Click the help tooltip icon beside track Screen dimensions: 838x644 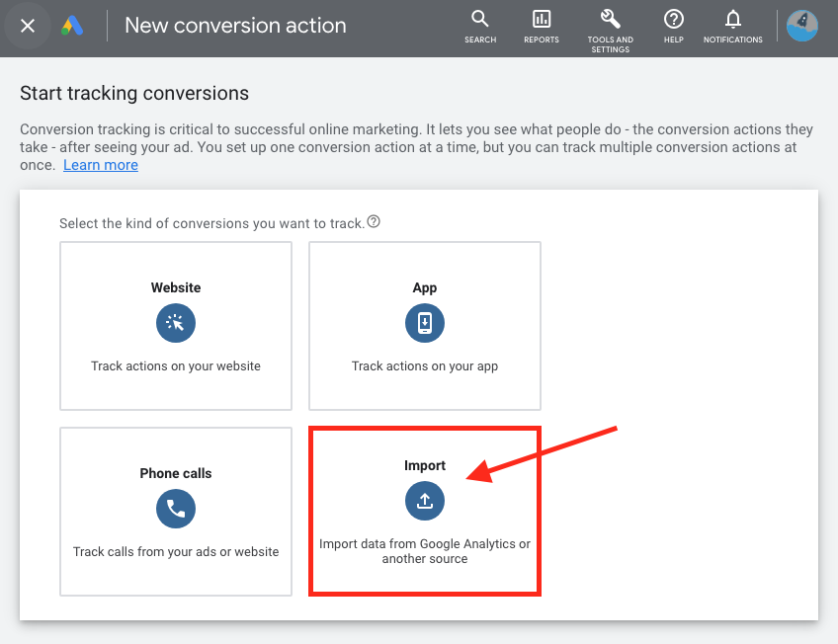(374, 221)
